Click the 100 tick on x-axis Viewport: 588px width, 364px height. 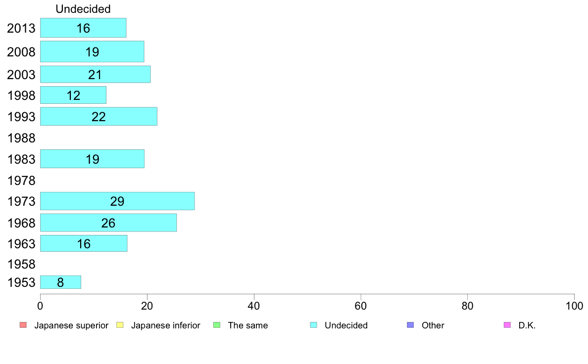(x=574, y=306)
